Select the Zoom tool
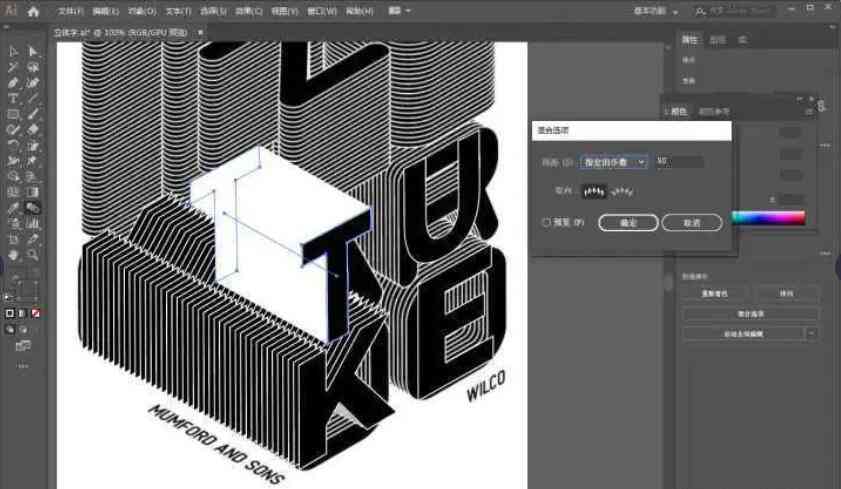This screenshot has width=841, height=489. pos(33,255)
